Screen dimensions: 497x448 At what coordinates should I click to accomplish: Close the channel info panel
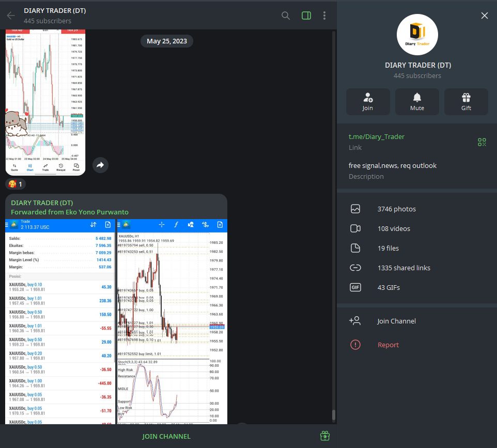[484, 16]
